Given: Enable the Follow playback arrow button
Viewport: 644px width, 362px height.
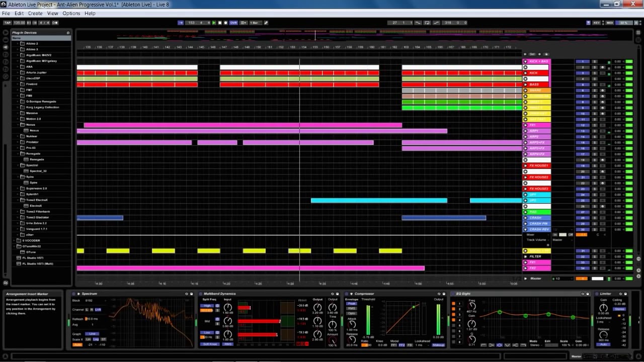Looking at the screenshot, I should pos(181,23).
